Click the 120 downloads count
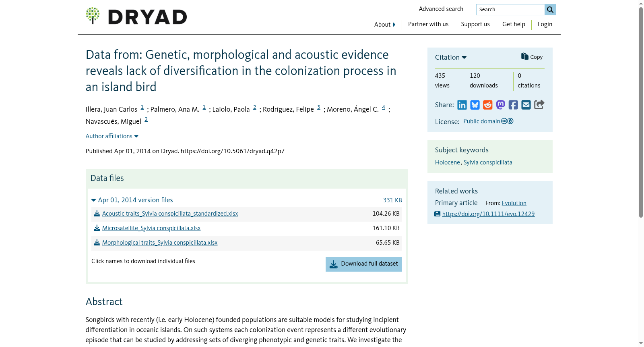 [x=484, y=81]
